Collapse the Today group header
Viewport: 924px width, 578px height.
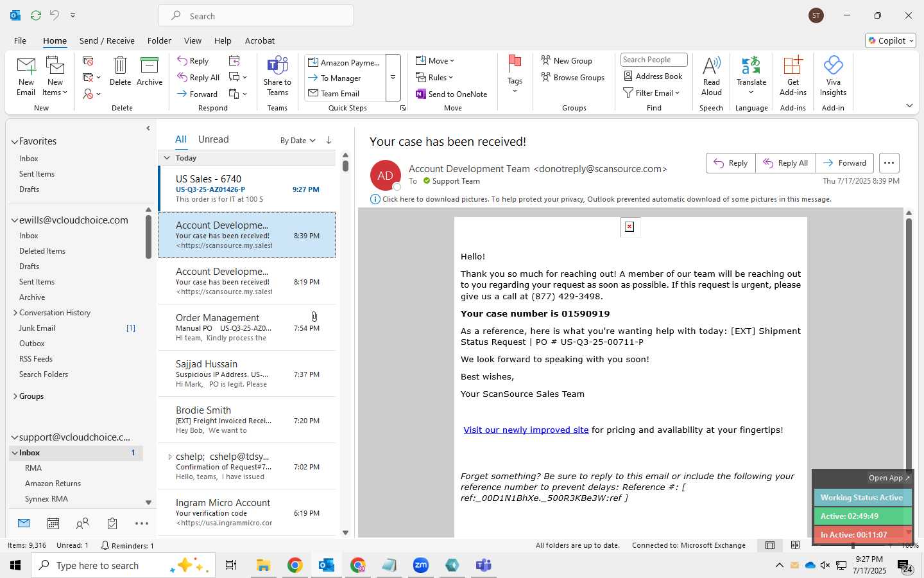[x=167, y=158]
